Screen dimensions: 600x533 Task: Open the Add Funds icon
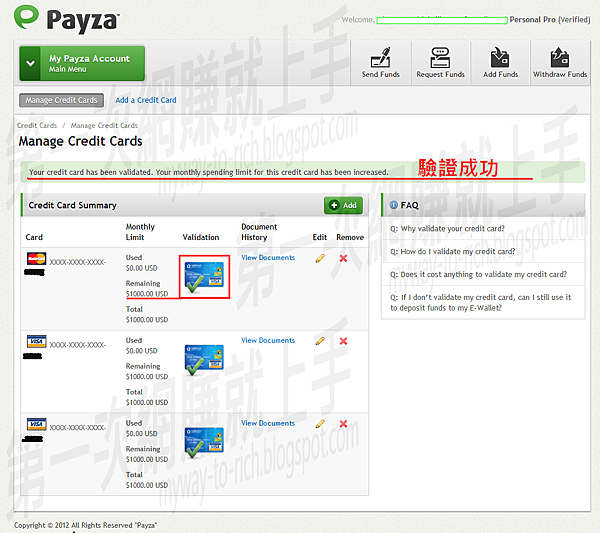point(501,63)
